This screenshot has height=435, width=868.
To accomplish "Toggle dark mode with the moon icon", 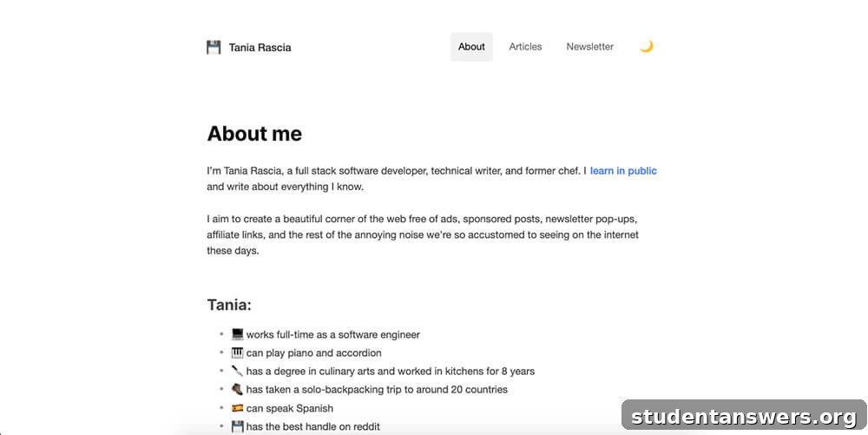I will pos(646,47).
